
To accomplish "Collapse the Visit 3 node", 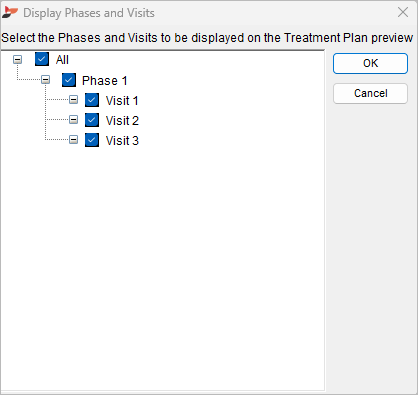I will [73, 139].
